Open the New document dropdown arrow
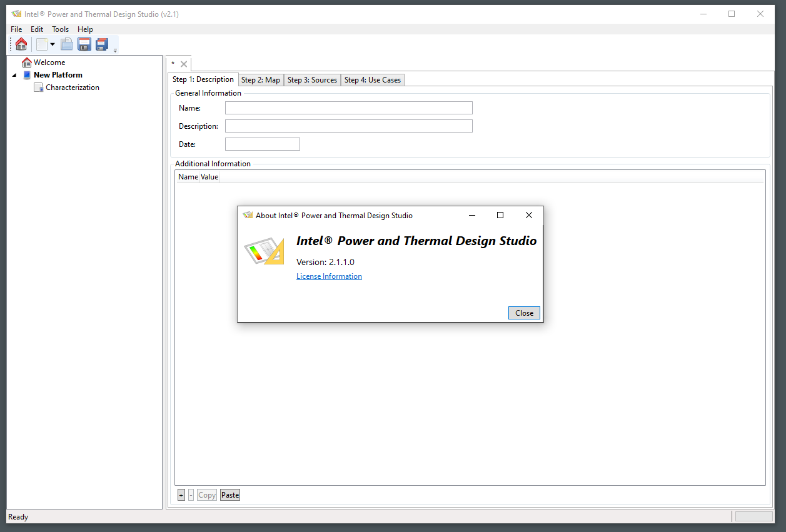786x532 pixels. click(53, 44)
